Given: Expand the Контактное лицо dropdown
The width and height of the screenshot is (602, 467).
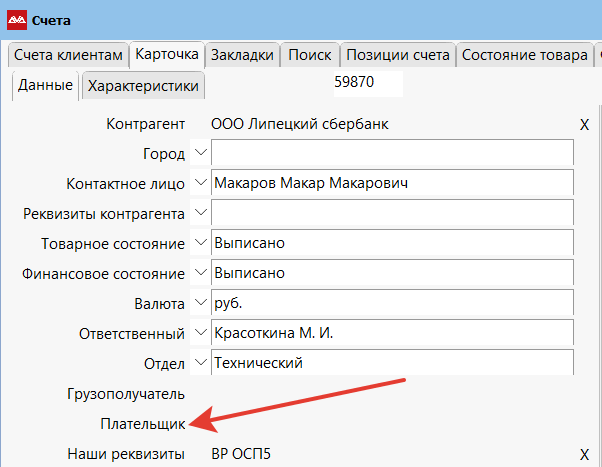Looking at the screenshot, I should (x=200, y=183).
